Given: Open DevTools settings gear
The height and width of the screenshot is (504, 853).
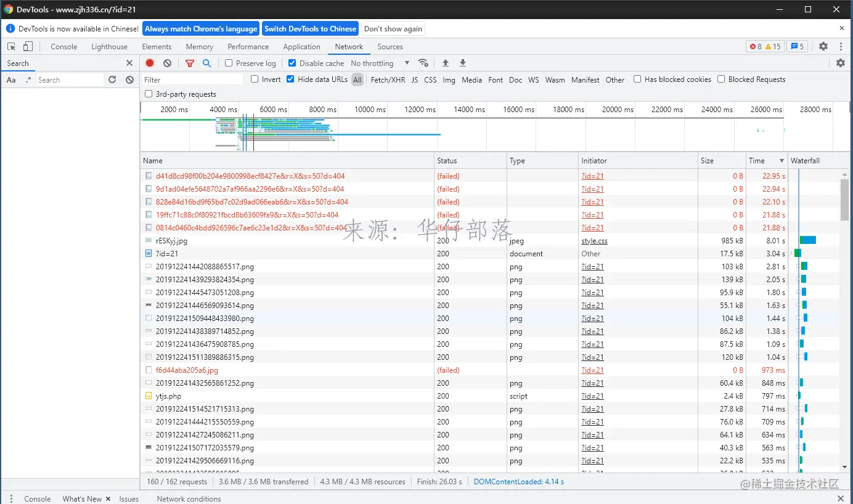Looking at the screenshot, I should click(x=823, y=46).
